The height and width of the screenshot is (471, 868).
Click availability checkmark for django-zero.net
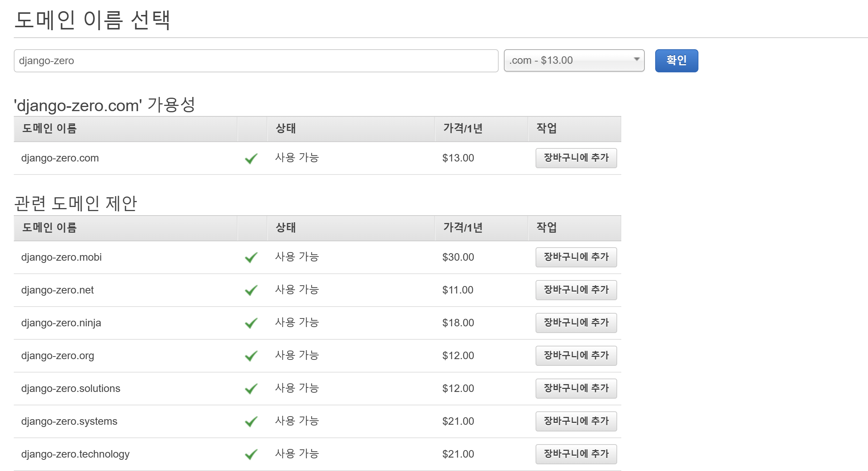tap(251, 290)
